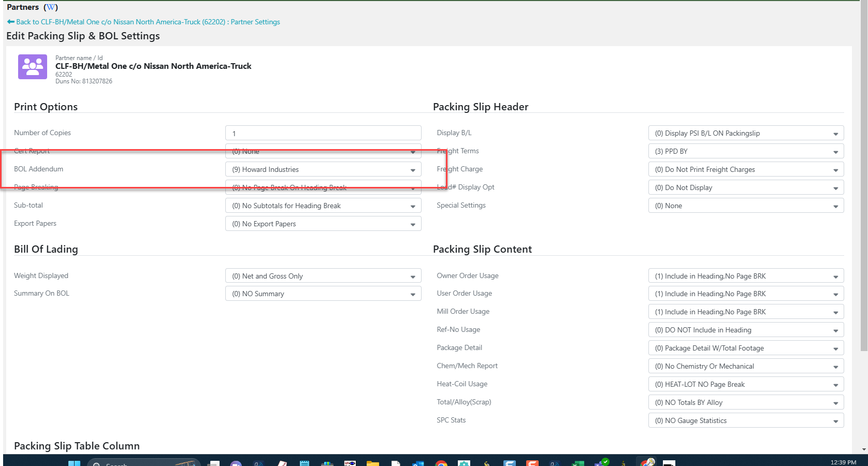Open the Sub-total dropdown
The height and width of the screenshot is (466, 868).
coord(323,206)
